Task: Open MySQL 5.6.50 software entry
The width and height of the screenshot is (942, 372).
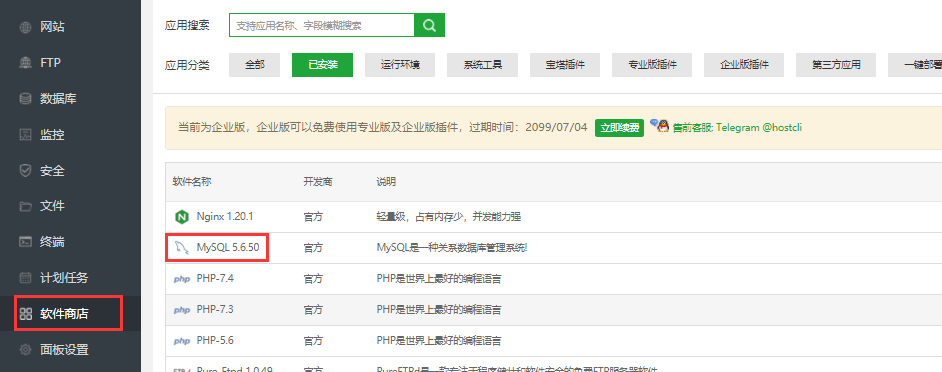Action: (228, 248)
